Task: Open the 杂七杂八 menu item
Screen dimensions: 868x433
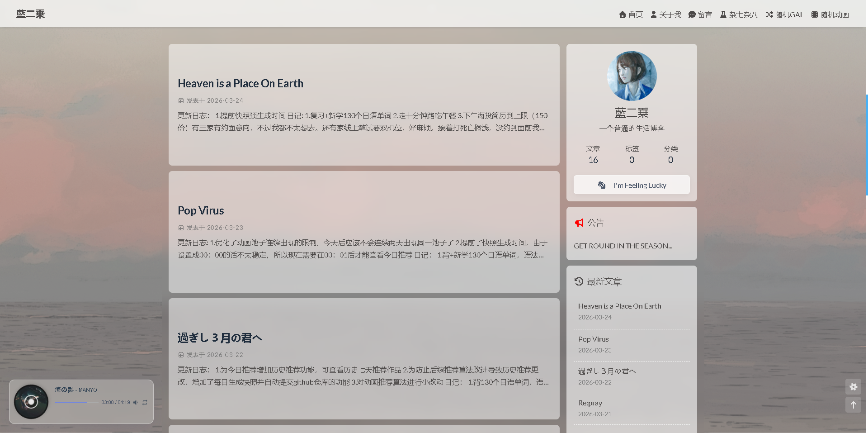Action: [738, 14]
